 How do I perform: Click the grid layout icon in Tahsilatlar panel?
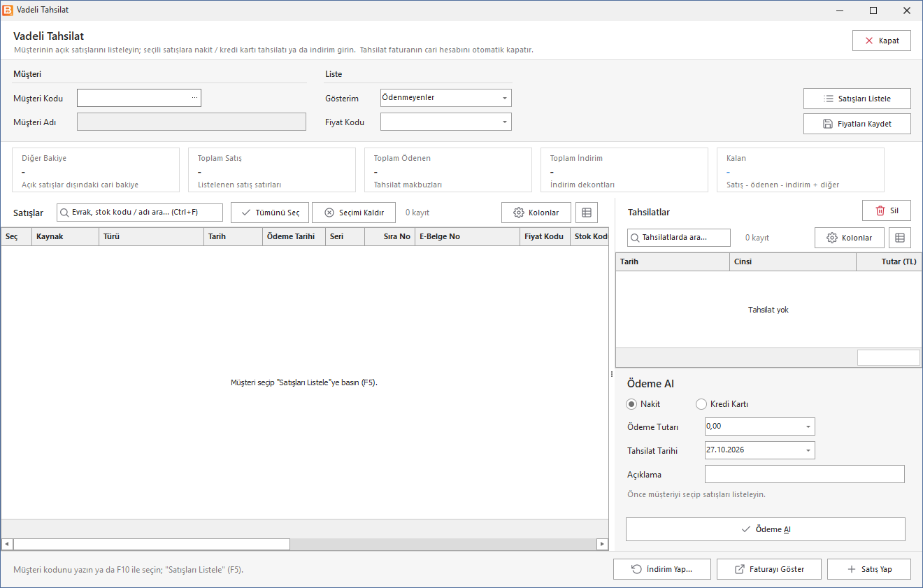pos(900,238)
